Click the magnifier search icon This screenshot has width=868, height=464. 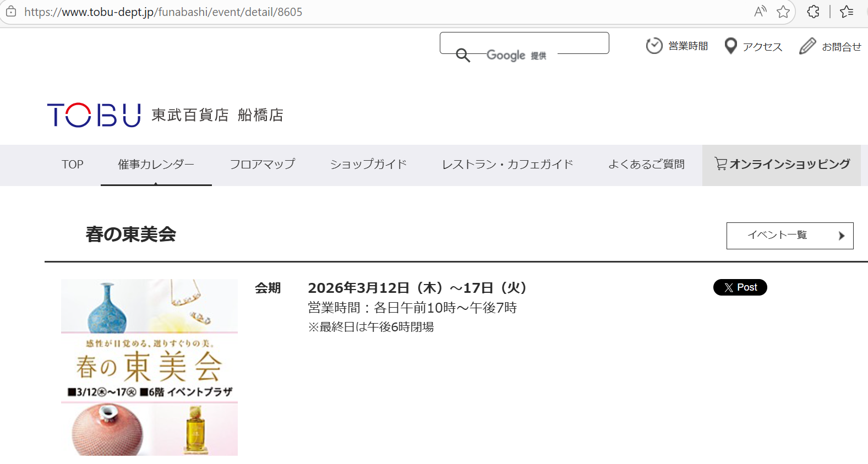tap(463, 55)
